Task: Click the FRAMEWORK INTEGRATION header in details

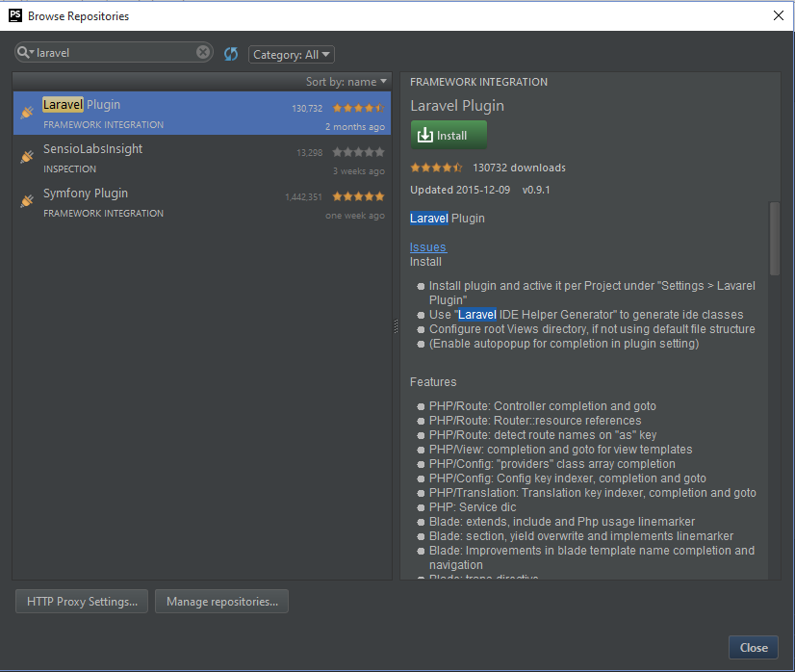Action: point(478,82)
